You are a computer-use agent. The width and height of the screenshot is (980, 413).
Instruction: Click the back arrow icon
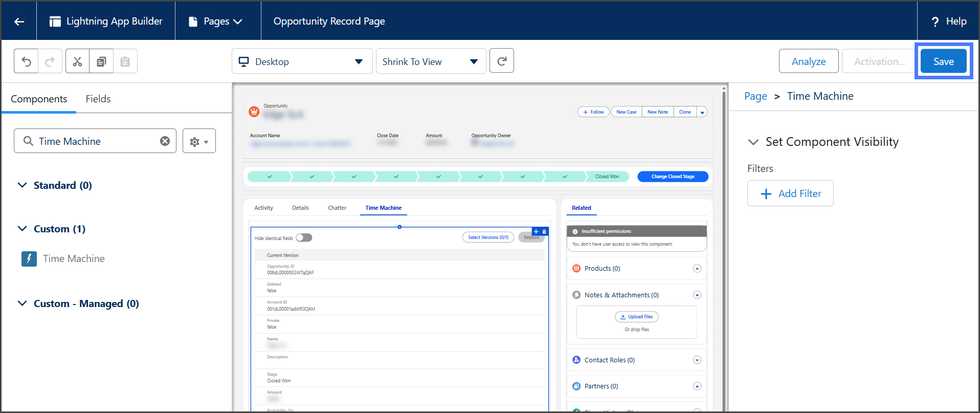tap(19, 21)
